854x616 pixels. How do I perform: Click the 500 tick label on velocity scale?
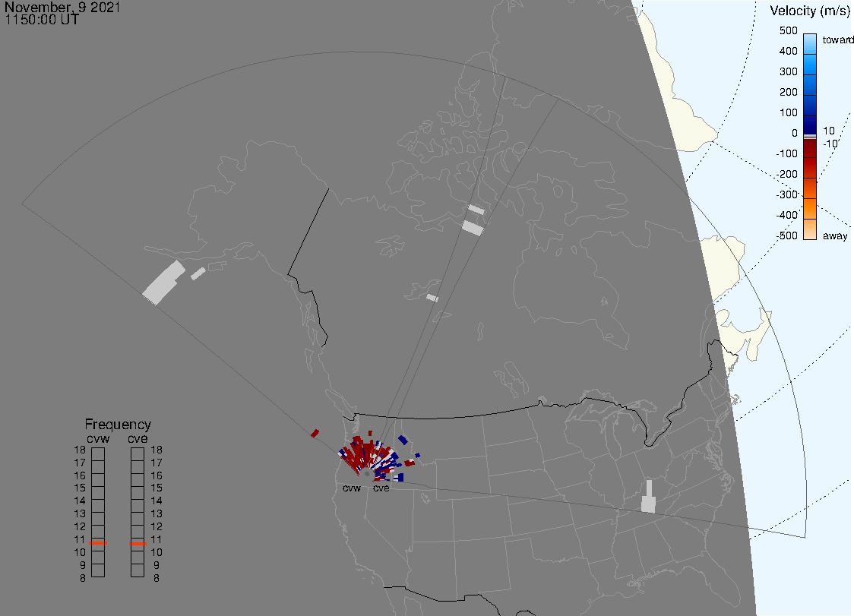point(788,30)
